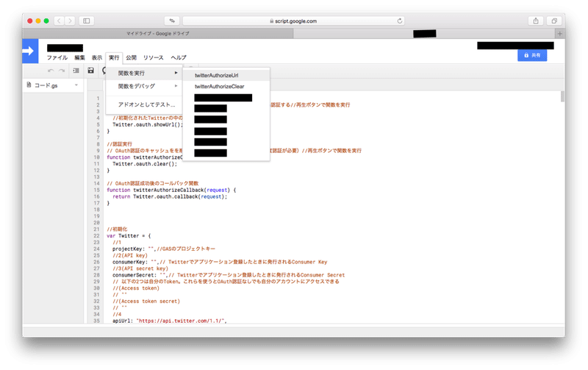Click the undo arrow in toolbar
588x370 pixels.
[51, 71]
